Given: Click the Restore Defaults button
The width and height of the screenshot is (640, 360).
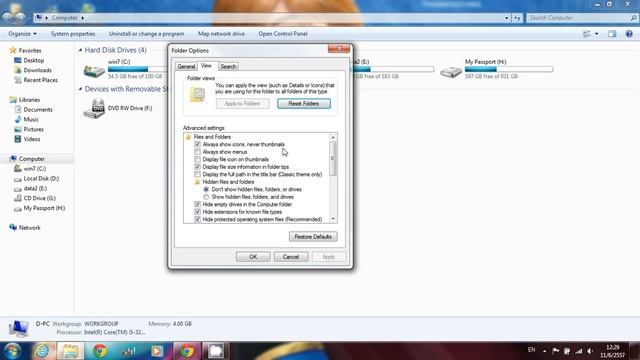Looking at the screenshot, I should pos(313,237).
